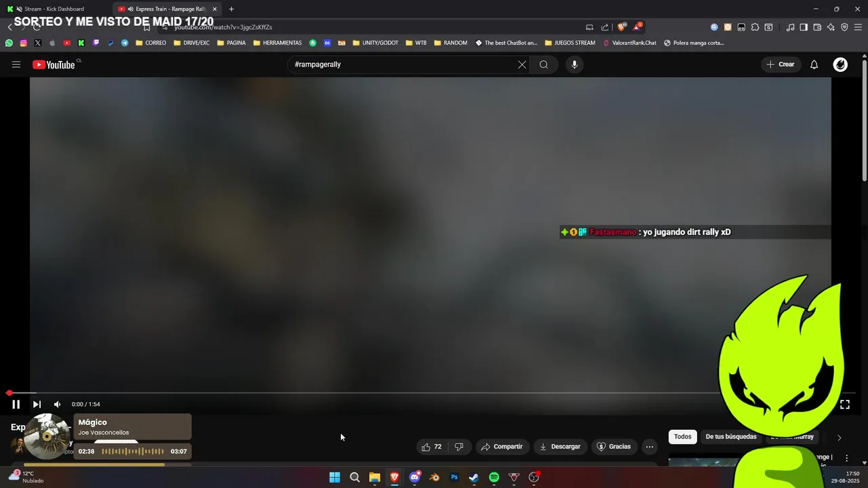Expand the HERRAMIENTAS bookmarks folder
The height and width of the screenshot is (488, 868).
click(x=277, y=43)
